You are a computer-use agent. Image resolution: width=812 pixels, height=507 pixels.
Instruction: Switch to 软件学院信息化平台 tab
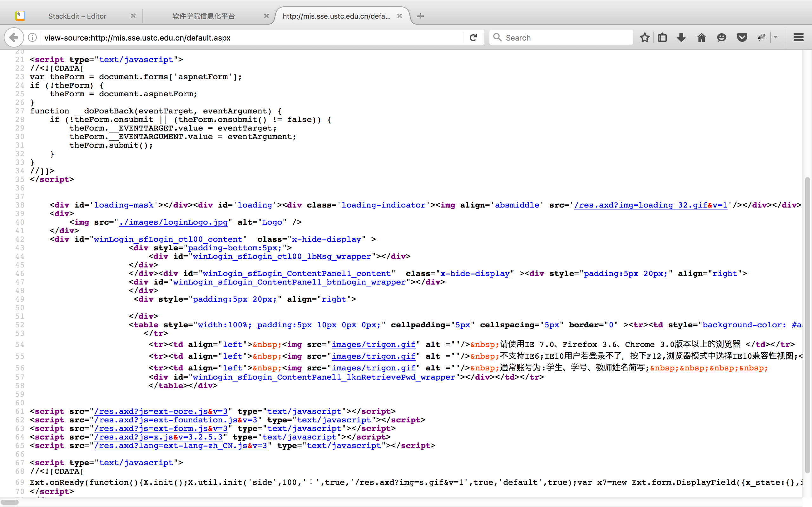pos(203,16)
